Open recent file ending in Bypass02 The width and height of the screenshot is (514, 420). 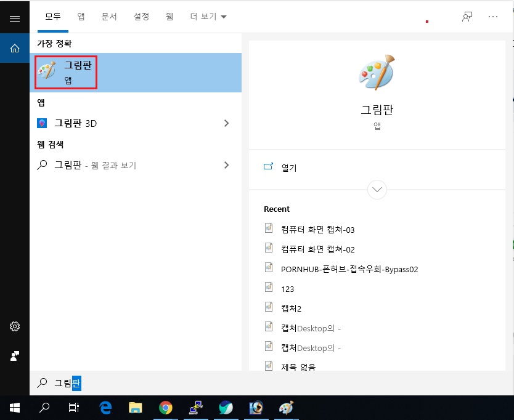(x=349, y=269)
